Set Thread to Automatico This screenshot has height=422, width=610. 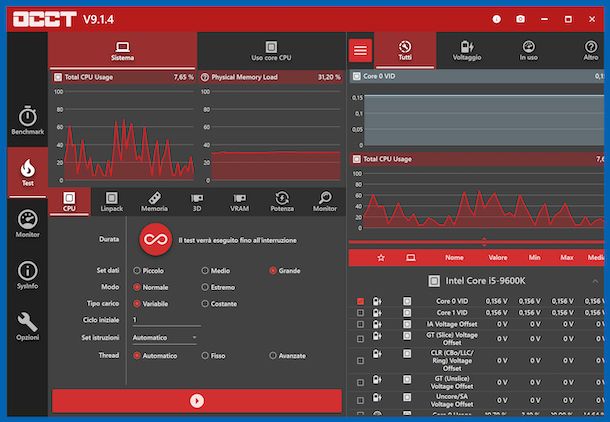(155, 355)
